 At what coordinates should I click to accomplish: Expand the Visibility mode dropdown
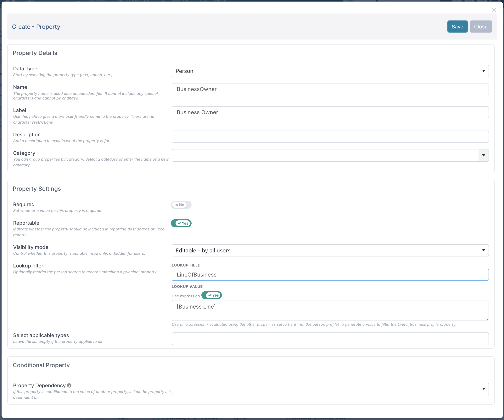tap(330, 250)
